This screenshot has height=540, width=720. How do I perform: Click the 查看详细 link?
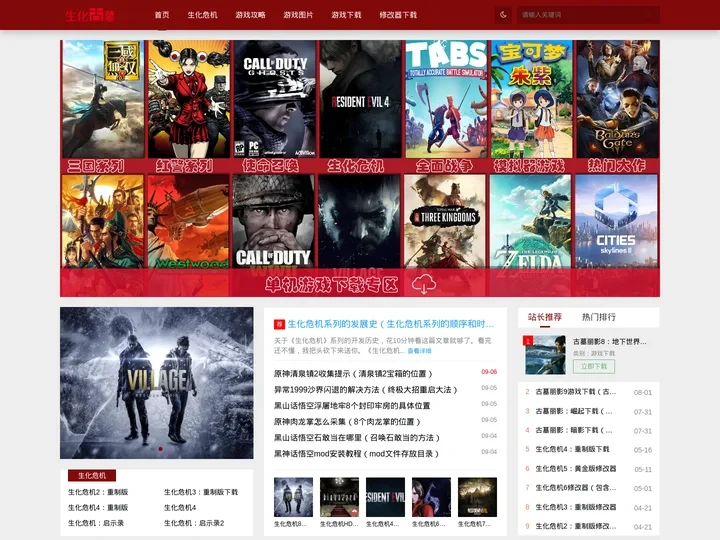419,351
